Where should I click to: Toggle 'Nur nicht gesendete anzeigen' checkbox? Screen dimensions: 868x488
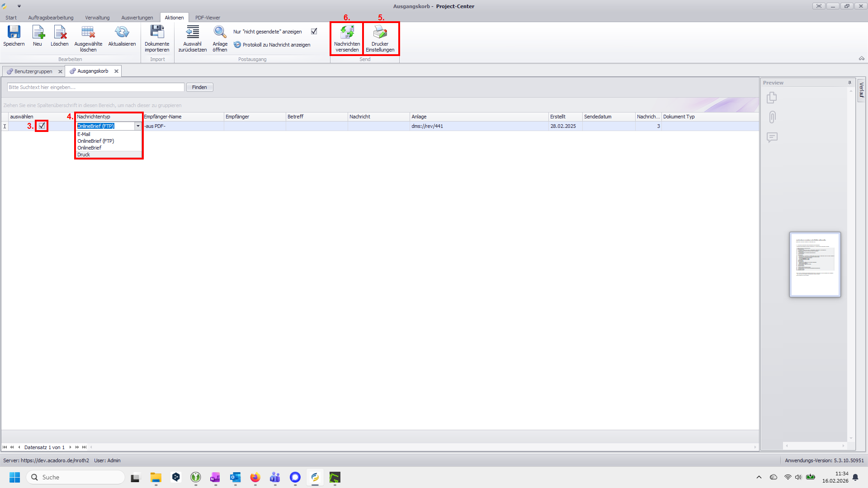tap(314, 32)
